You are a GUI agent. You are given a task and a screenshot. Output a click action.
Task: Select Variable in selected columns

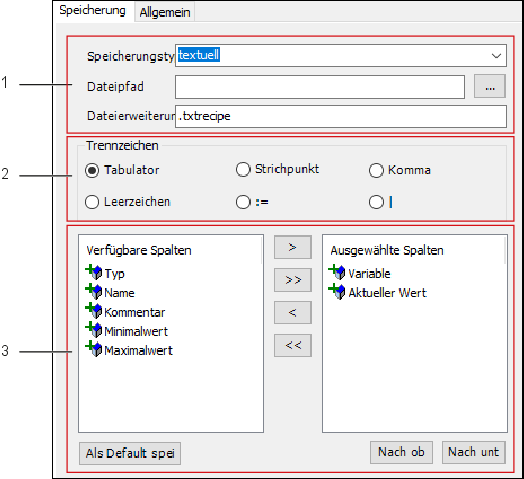pos(369,274)
